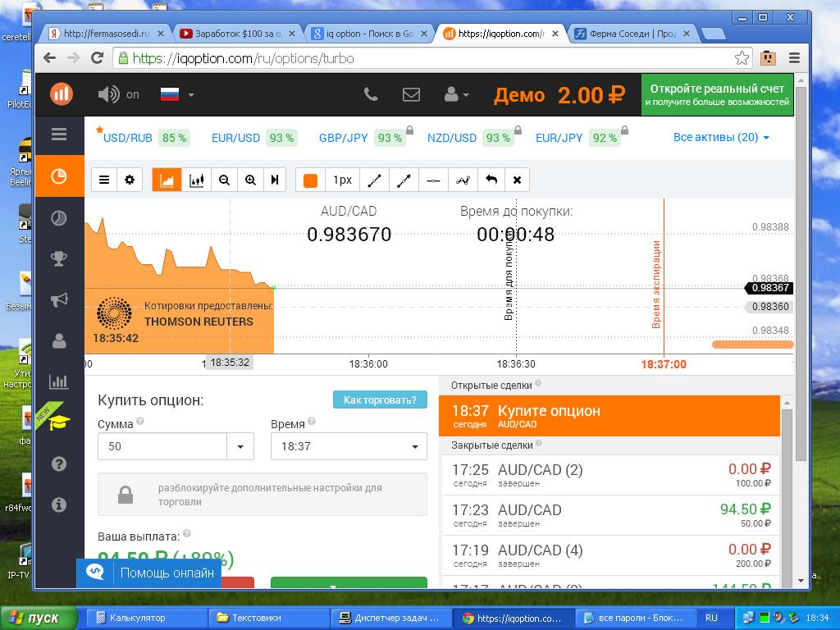Select candlestick chart type
840x630 pixels.
197,180
